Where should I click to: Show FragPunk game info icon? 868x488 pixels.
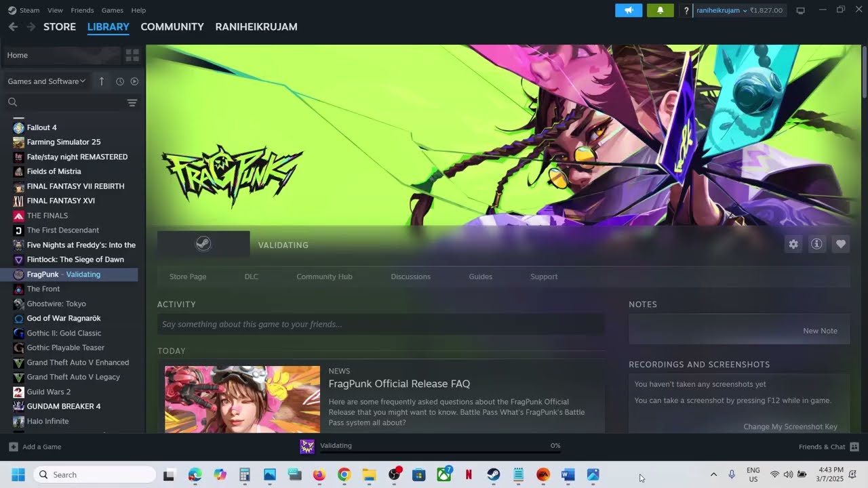[x=816, y=244]
